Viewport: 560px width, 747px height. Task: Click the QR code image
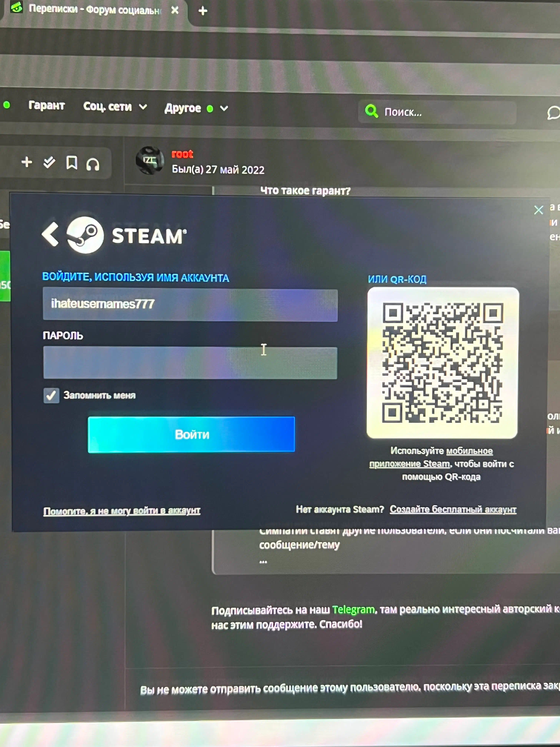(443, 363)
